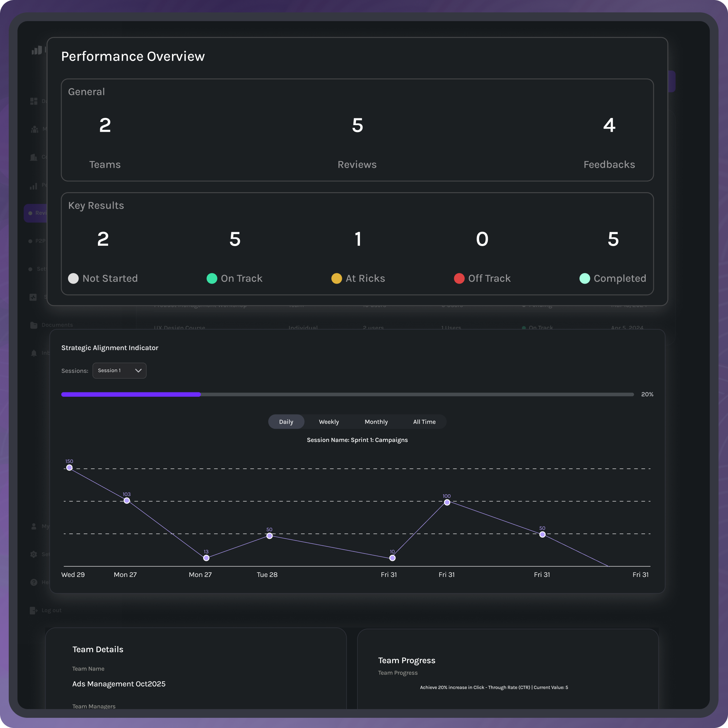Open the Session 1 dropdown
The height and width of the screenshot is (728, 728).
click(119, 371)
